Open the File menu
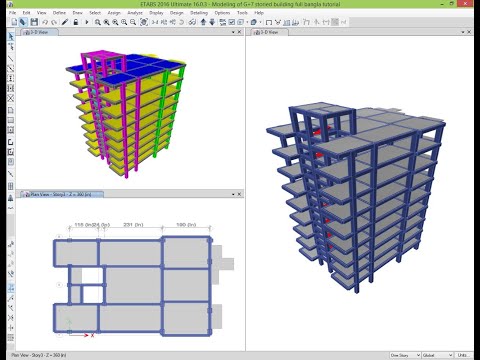480x360 pixels. (13, 13)
